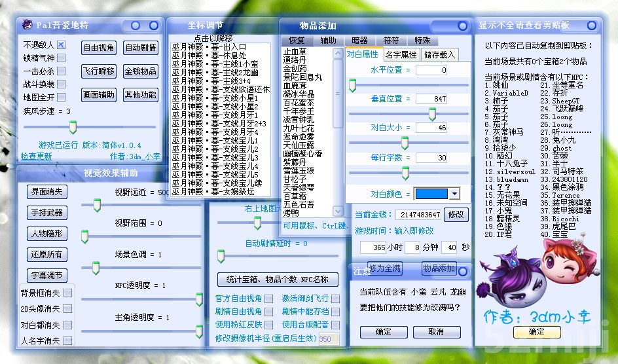The height and width of the screenshot is (364, 618).
Task: Click the 检查更新 link
Action: point(36,156)
